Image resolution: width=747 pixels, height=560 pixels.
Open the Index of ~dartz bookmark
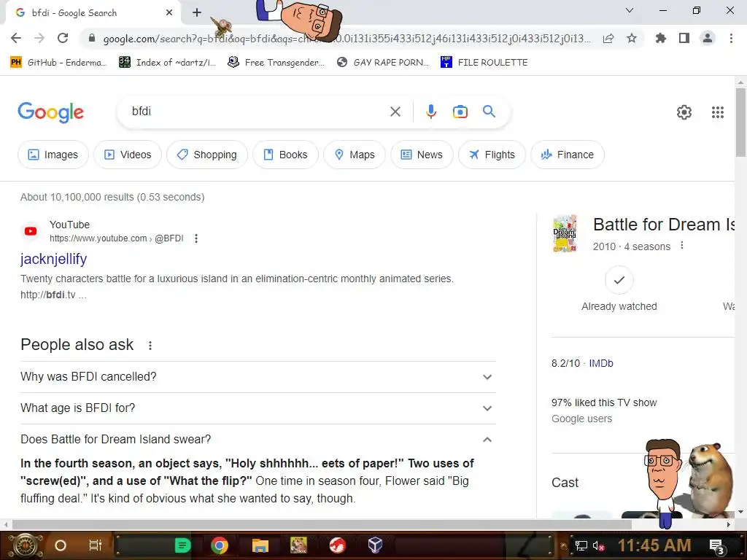click(168, 63)
